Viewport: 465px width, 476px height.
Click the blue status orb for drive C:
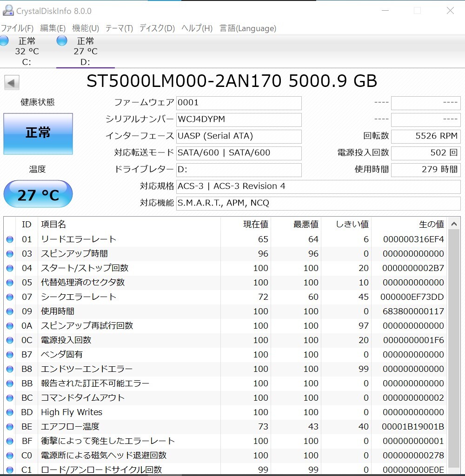[x=4, y=41]
